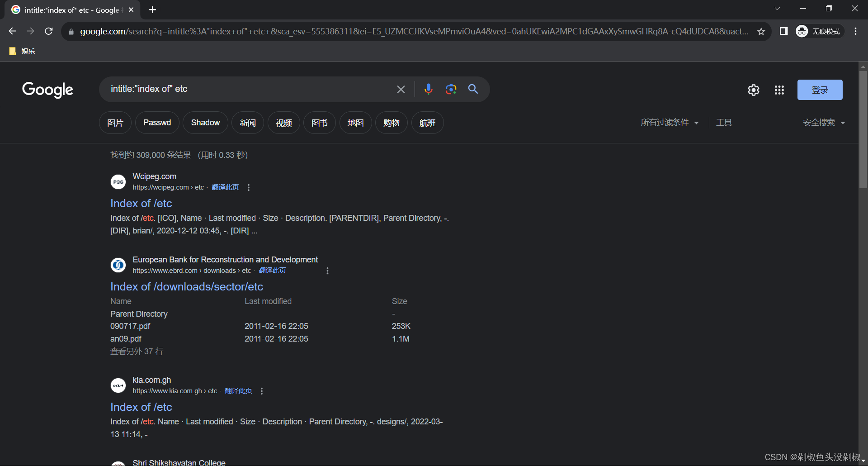Reload the current page
Screen dimensions: 868x466
(49, 31)
